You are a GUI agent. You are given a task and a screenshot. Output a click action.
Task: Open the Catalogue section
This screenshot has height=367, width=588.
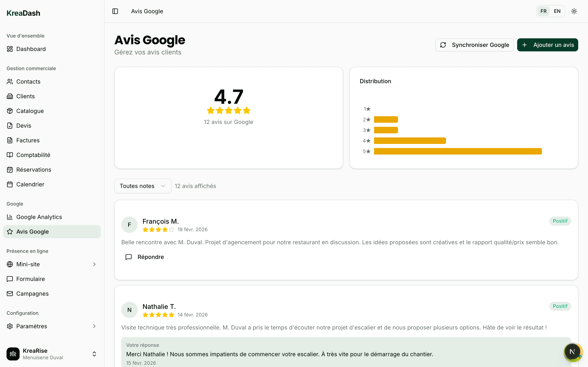30,111
